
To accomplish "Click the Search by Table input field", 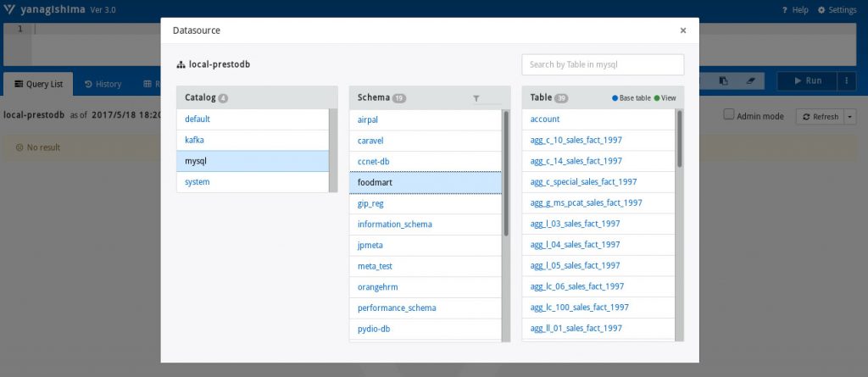I will (x=602, y=64).
